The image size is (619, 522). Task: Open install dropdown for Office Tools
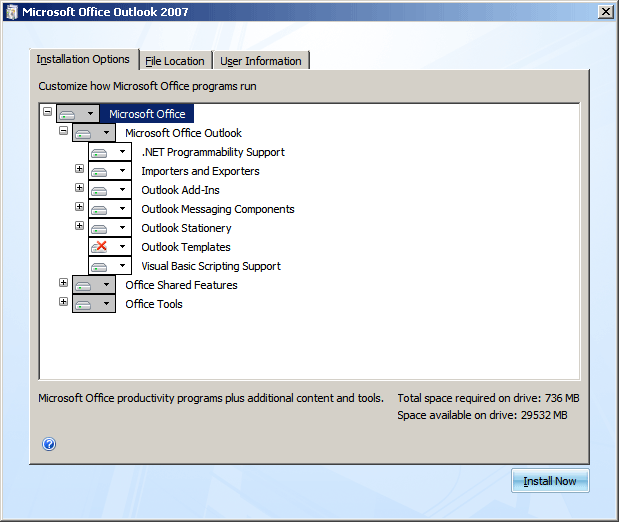pyautogui.click(x=94, y=303)
